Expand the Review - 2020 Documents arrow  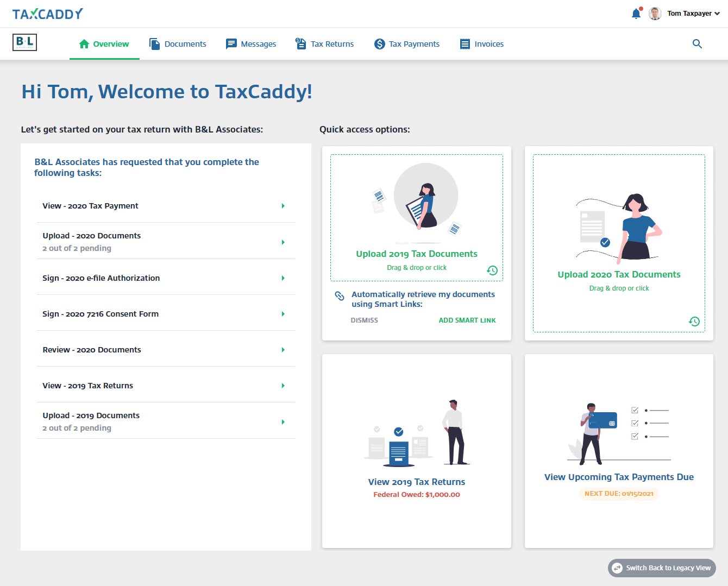click(283, 350)
